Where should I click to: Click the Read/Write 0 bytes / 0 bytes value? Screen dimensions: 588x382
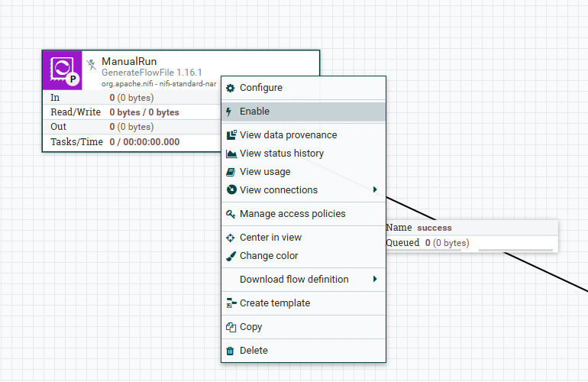pyautogui.click(x=144, y=112)
